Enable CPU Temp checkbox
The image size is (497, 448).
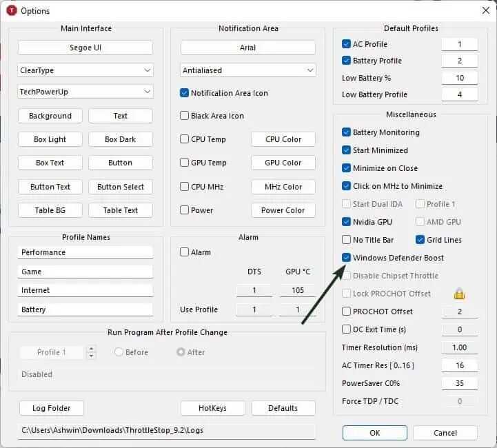click(184, 139)
